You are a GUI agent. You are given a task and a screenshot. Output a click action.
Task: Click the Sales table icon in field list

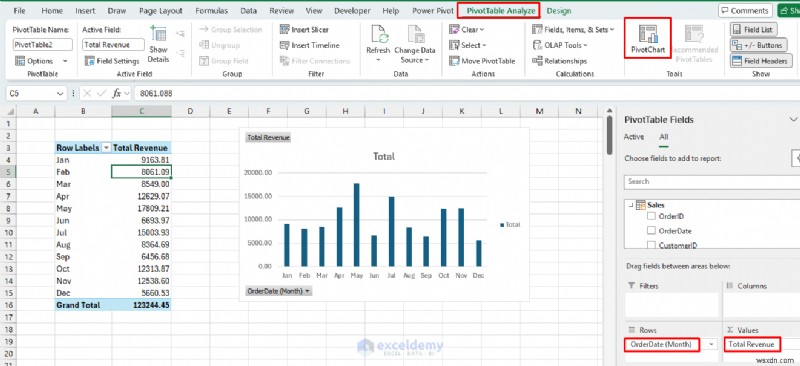tap(640, 205)
